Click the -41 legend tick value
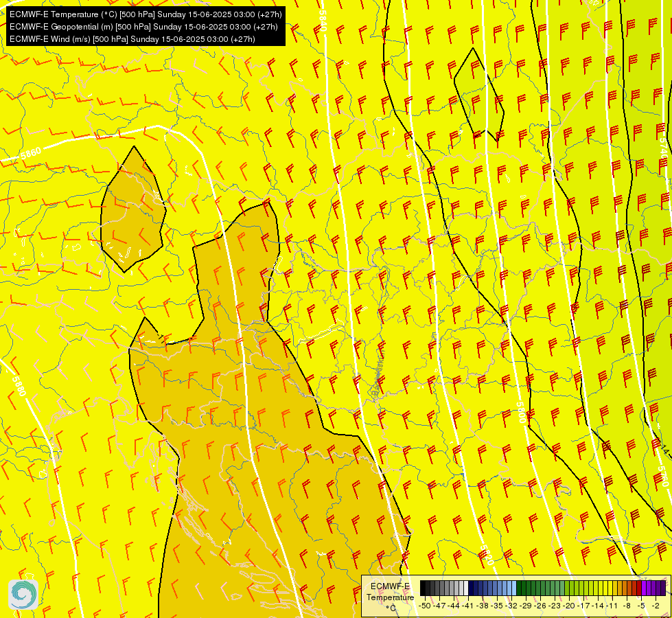Image resolution: width=672 pixels, height=618 pixels. [x=467, y=606]
